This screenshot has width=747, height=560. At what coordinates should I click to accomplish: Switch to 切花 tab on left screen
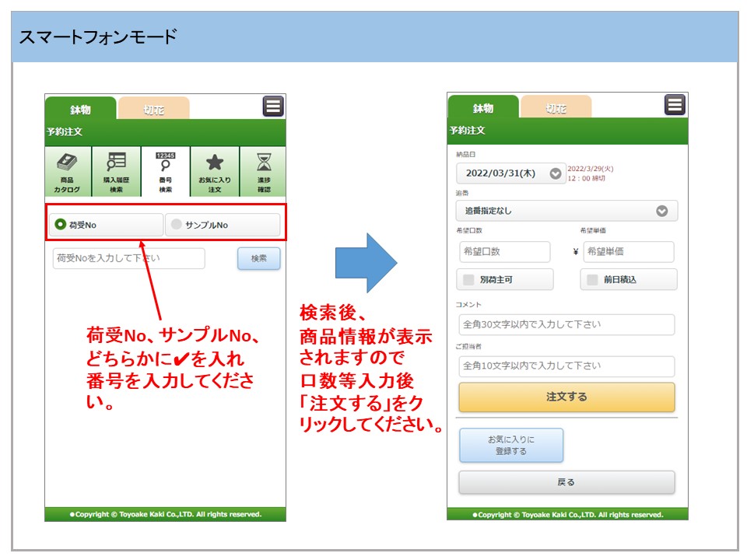[153, 109]
